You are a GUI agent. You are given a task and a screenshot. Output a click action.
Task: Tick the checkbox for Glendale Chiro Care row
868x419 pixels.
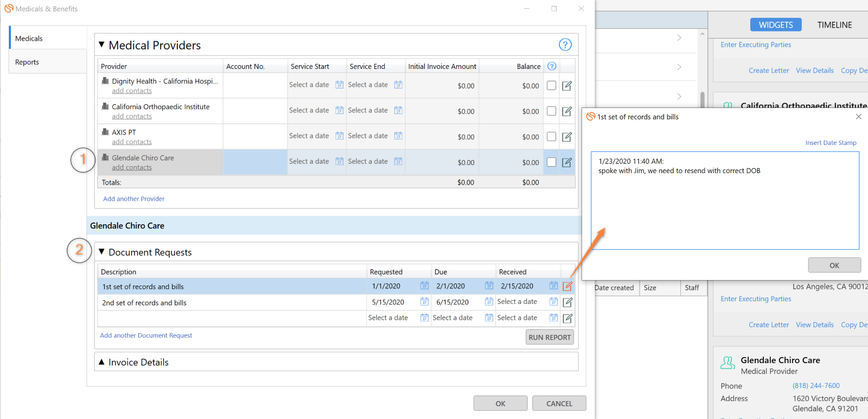pos(551,162)
